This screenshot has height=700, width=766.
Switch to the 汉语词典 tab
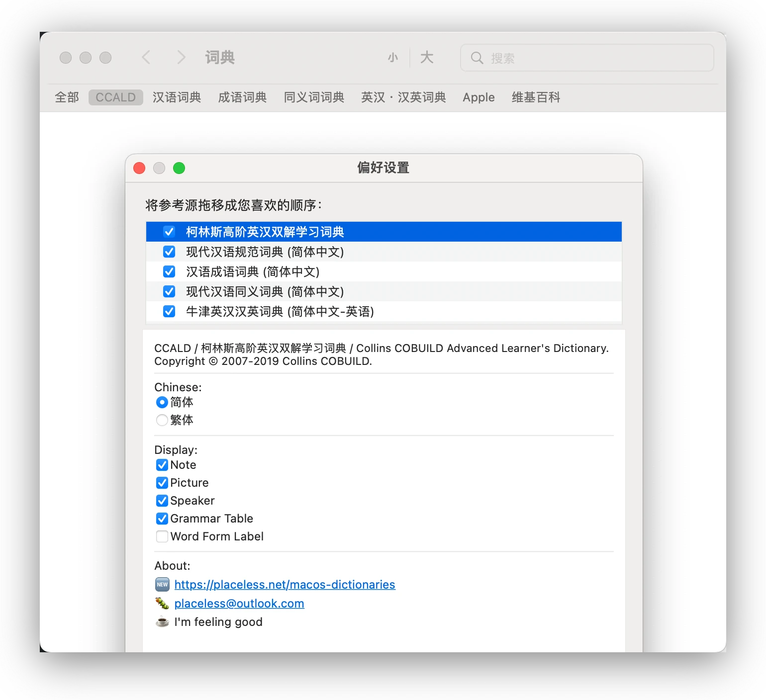pyautogui.click(x=177, y=97)
